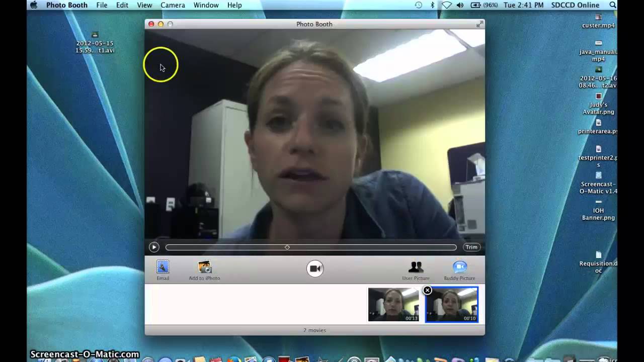Open the Photo Booth application menu
Viewport: 644px width, 362px height.
point(67,5)
